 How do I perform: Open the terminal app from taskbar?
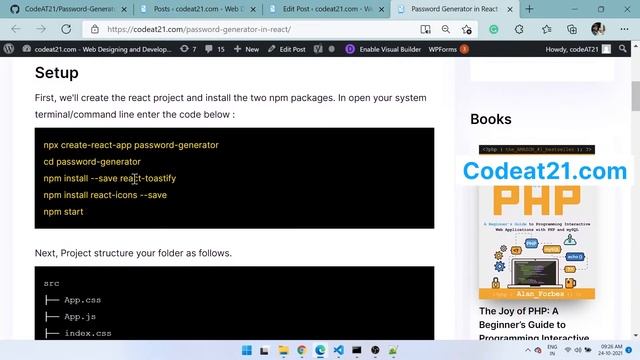357,350
